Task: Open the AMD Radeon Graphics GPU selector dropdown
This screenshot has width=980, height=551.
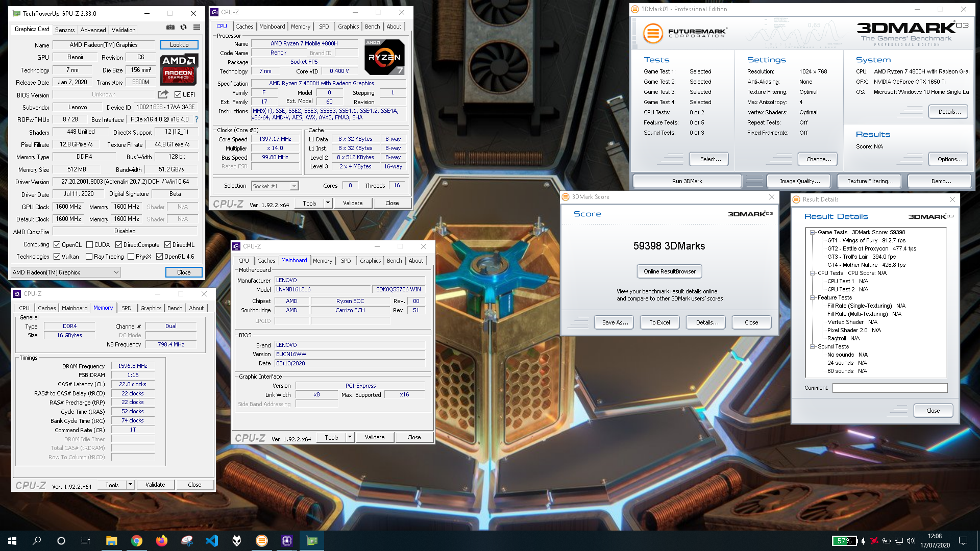Action: point(66,272)
